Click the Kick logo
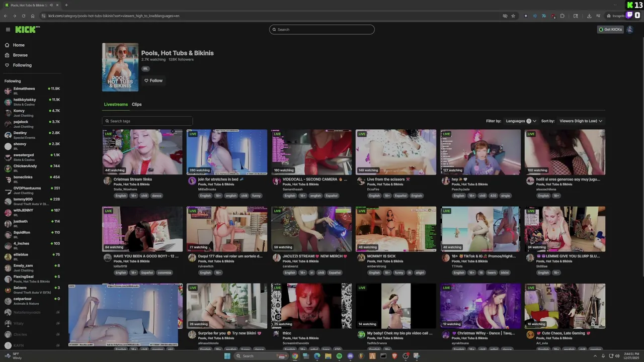Image resolution: width=644 pixels, height=362 pixels. pos(27,30)
